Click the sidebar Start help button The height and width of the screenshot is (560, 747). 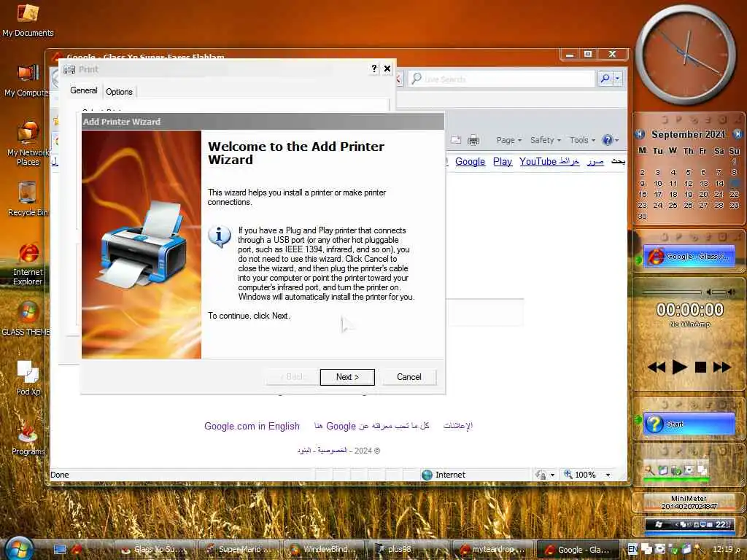click(689, 424)
